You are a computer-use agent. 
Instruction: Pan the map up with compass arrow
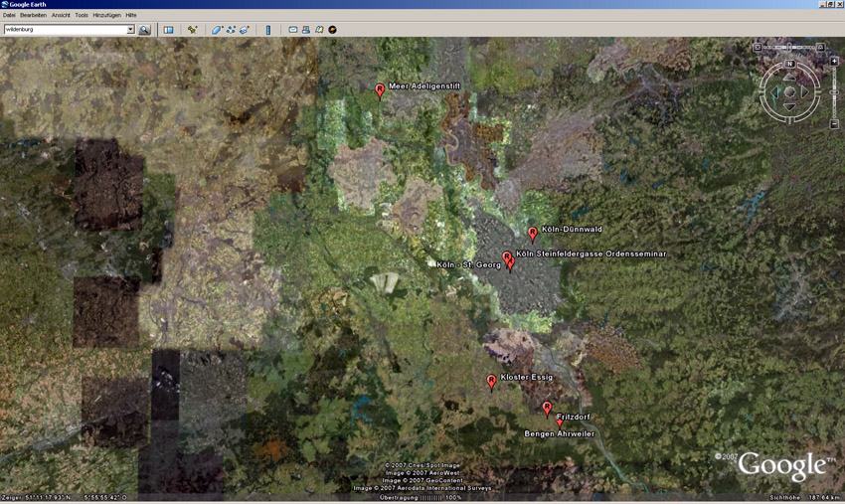click(789, 77)
